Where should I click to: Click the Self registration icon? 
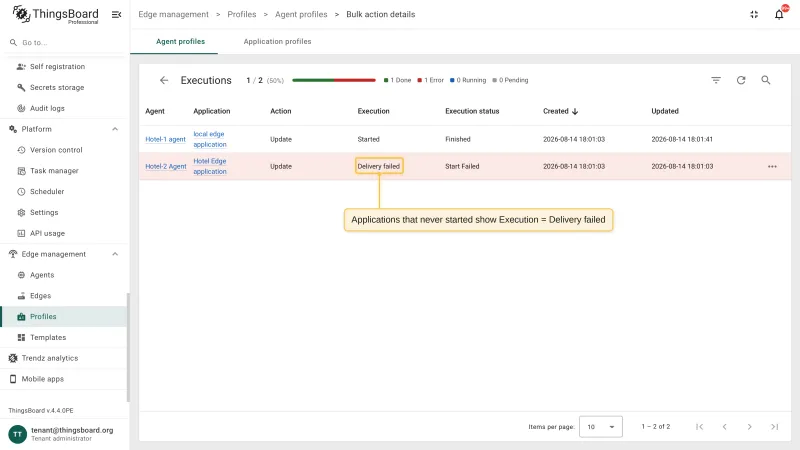coord(21,67)
